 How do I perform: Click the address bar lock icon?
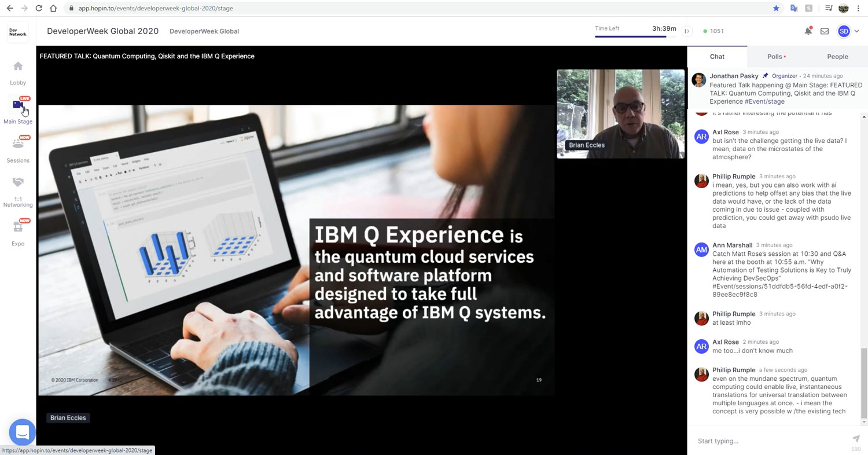click(71, 8)
